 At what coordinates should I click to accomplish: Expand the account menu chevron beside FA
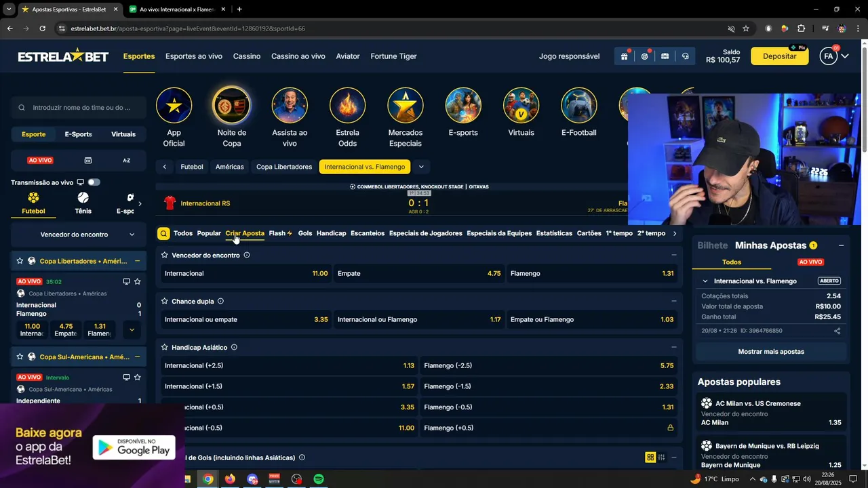coord(845,56)
